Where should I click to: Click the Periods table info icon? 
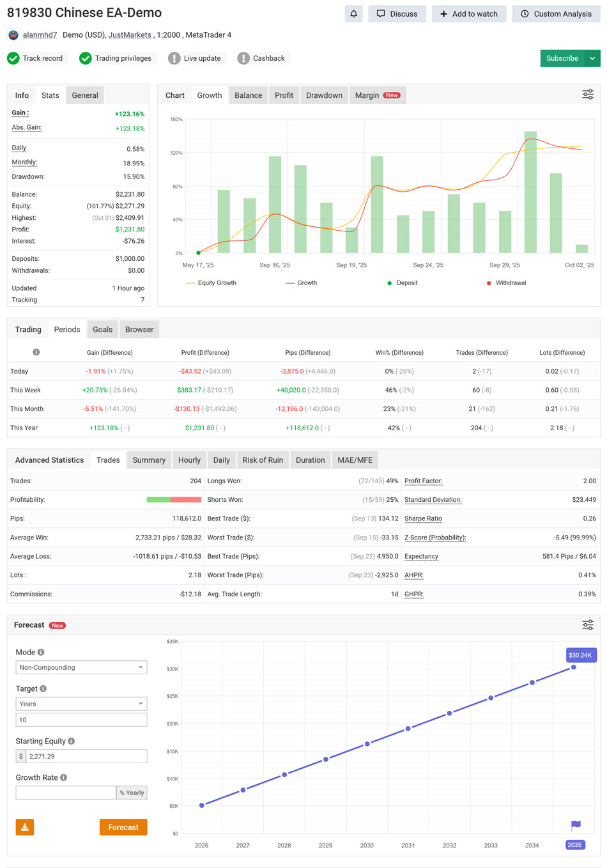[36, 352]
